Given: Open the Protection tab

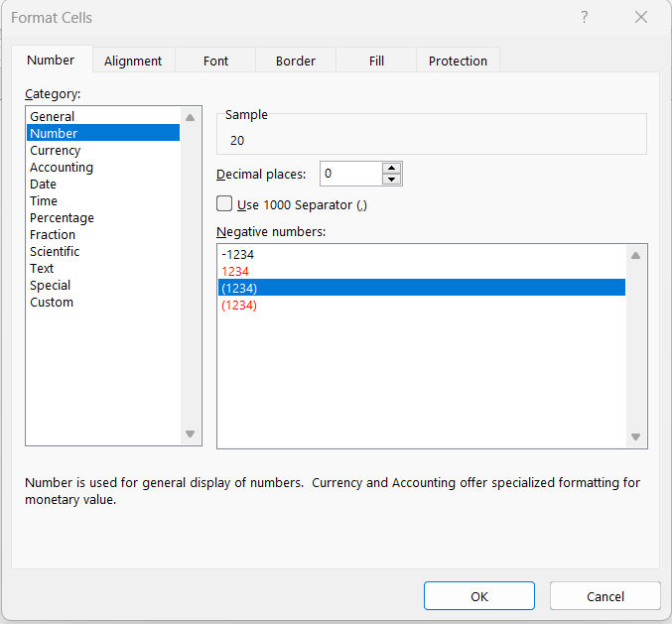Looking at the screenshot, I should [x=458, y=61].
